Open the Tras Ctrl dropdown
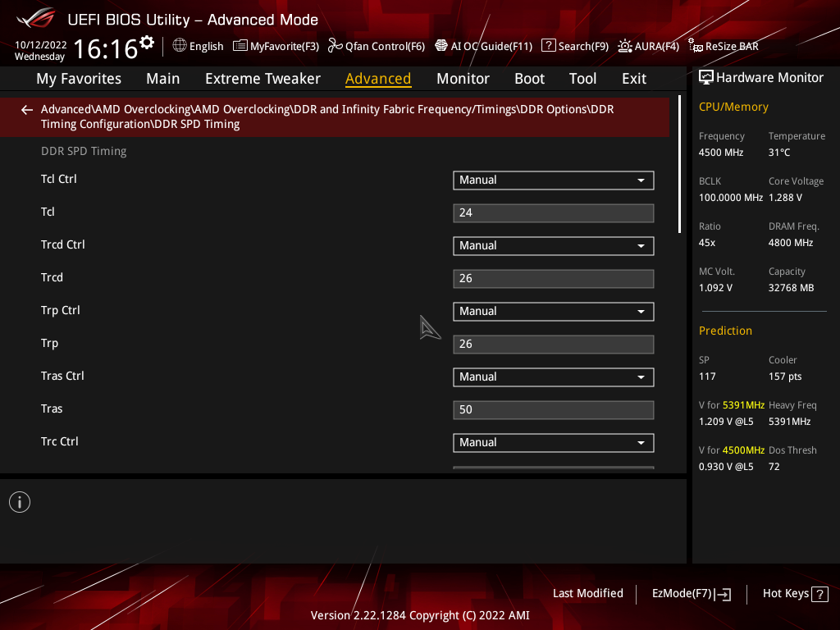840x630 pixels. click(x=554, y=377)
